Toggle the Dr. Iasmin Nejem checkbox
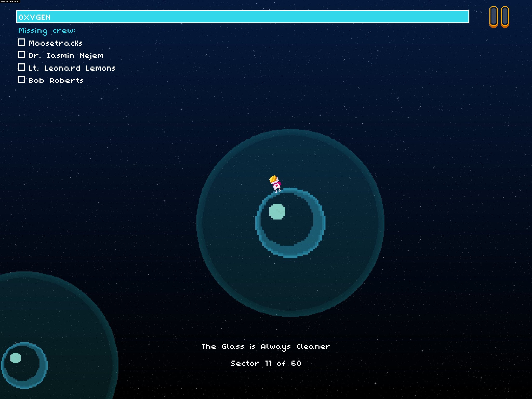This screenshot has width=532, height=399. coord(21,55)
